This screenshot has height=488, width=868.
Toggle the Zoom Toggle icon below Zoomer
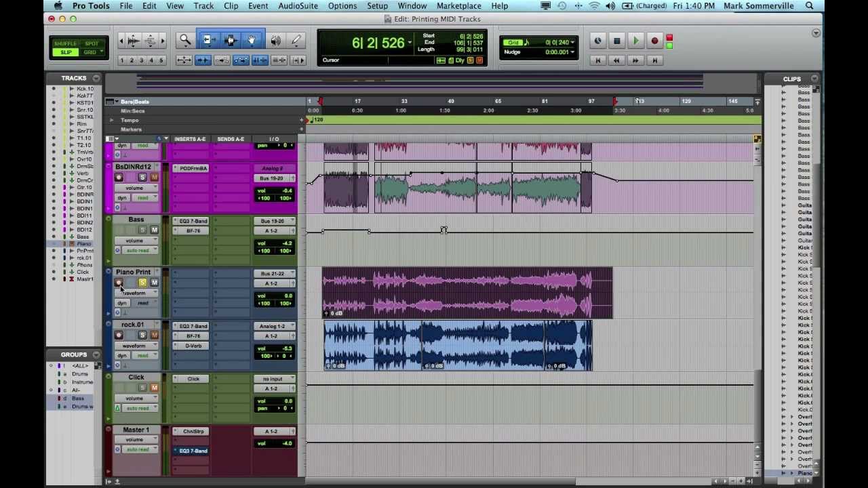click(x=184, y=60)
